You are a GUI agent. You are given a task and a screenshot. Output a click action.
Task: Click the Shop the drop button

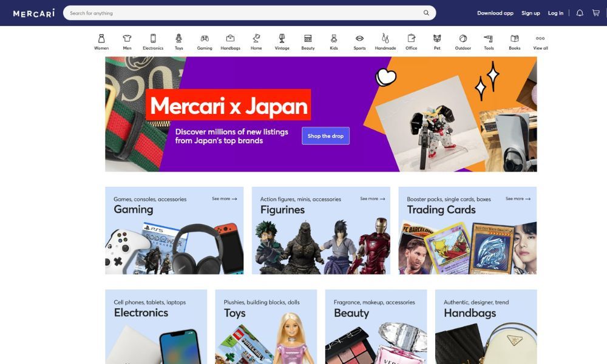pos(325,136)
